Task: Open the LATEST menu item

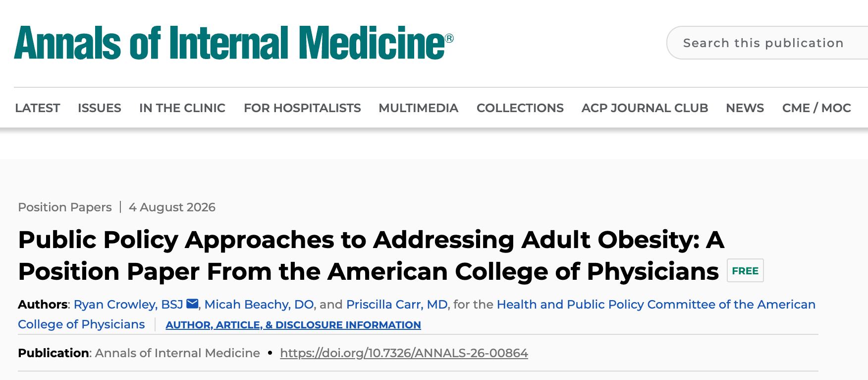Action: (x=38, y=108)
